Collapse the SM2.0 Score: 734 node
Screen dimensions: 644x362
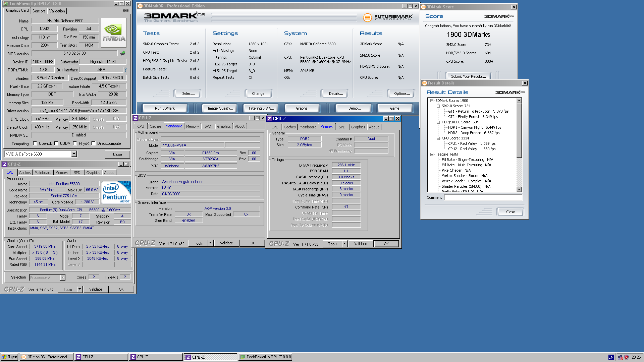point(438,106)
